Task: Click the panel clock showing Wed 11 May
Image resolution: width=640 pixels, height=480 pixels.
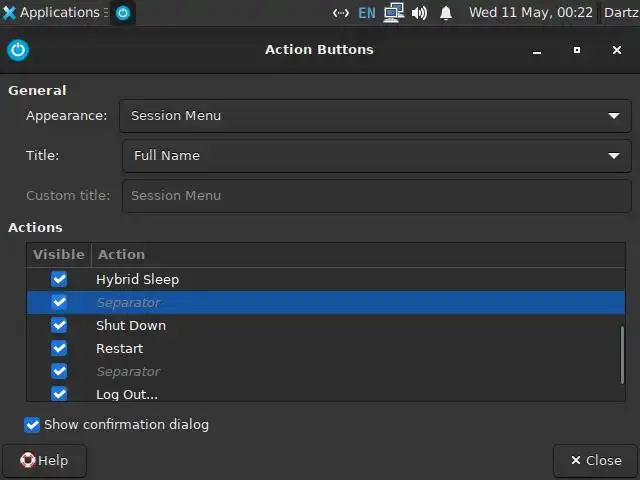Action: (530, 13)
